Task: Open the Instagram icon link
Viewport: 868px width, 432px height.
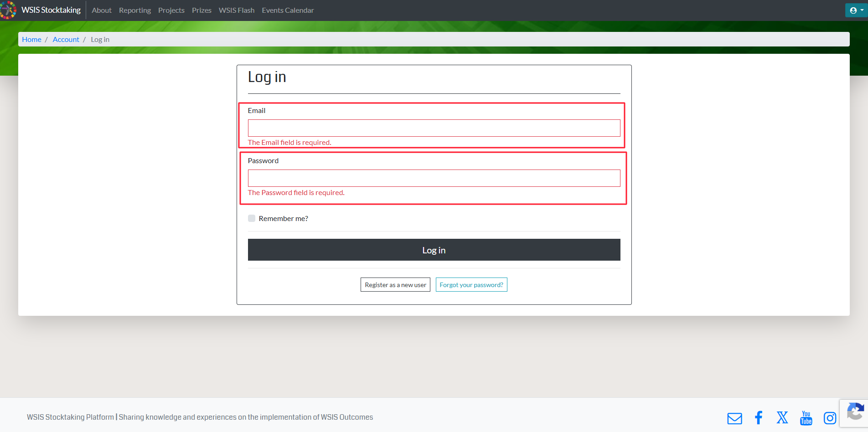Action: point(830,418)
